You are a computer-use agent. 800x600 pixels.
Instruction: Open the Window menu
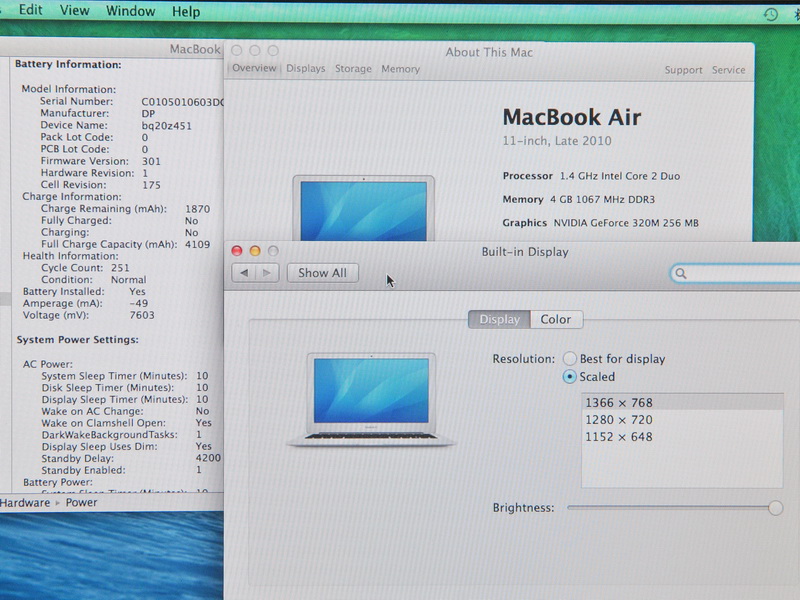click(x=131, y=11)
